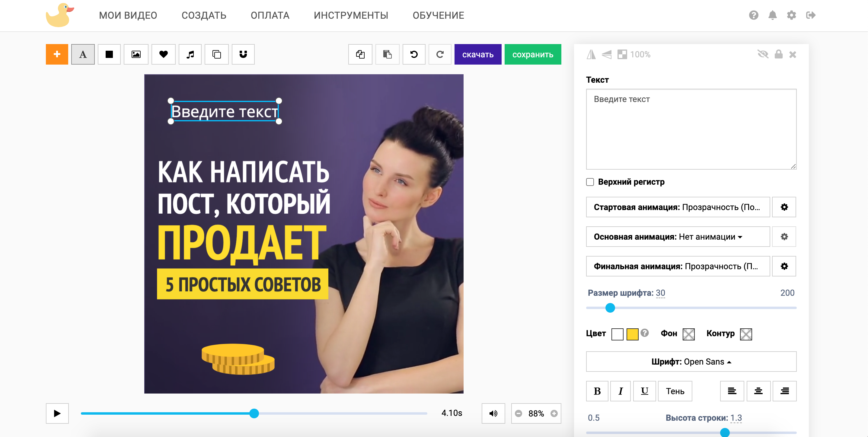This screenshot has width=868, height=437.
Task: Click the line height slider handle
Action: pyautogui.click(x=725, y=432)
